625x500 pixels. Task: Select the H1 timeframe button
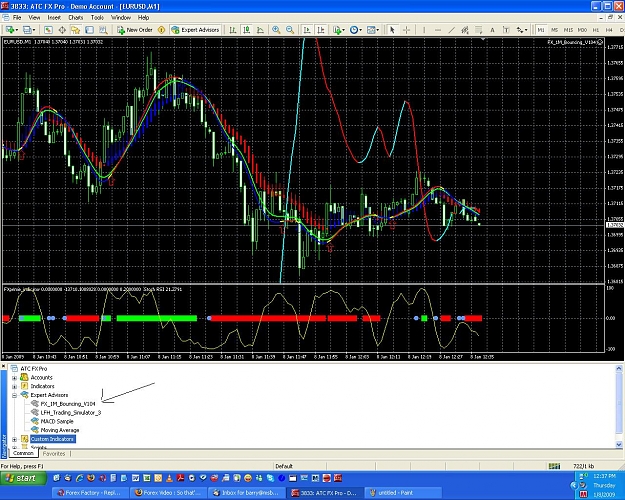(x=596, y=30)
